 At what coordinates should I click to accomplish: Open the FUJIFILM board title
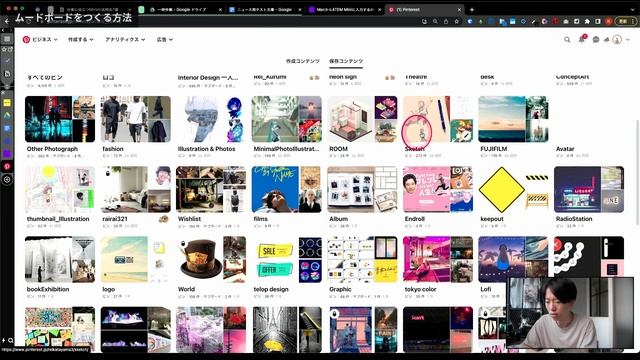(493, 149)
